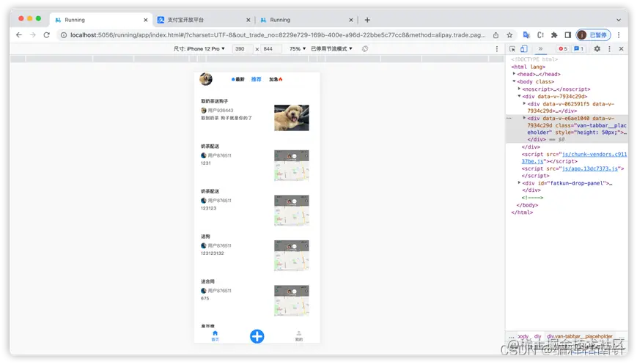
Task: Select the 加急 tab in the app
Action: point(276,79)
